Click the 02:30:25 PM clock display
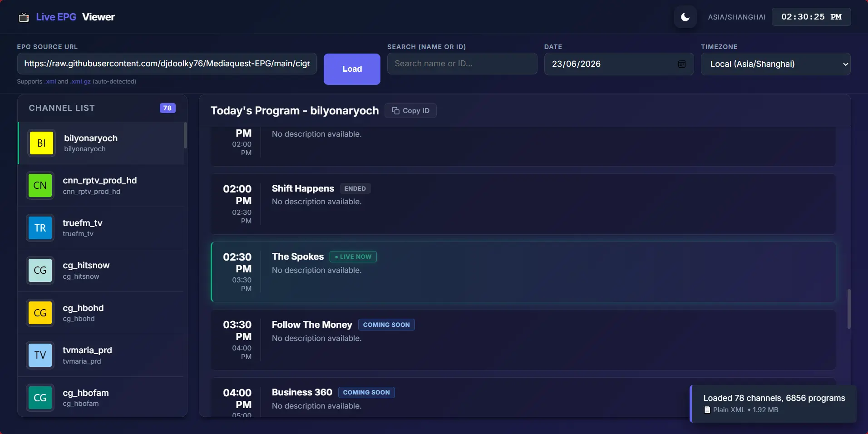868x434 pixels. (811, 17)
